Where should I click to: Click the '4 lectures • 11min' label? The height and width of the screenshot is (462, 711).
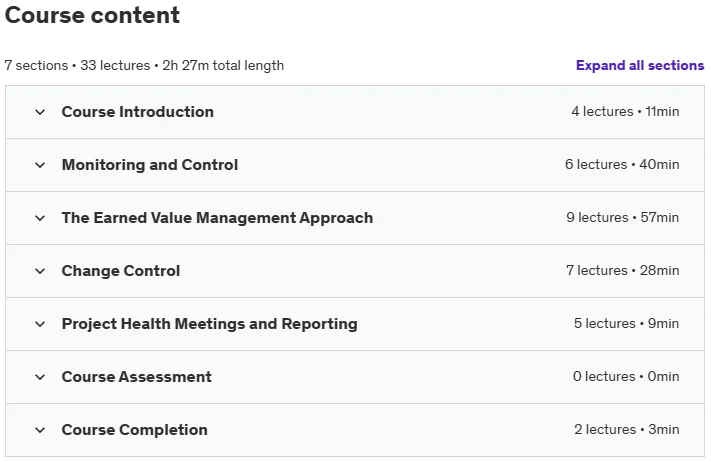625,112
